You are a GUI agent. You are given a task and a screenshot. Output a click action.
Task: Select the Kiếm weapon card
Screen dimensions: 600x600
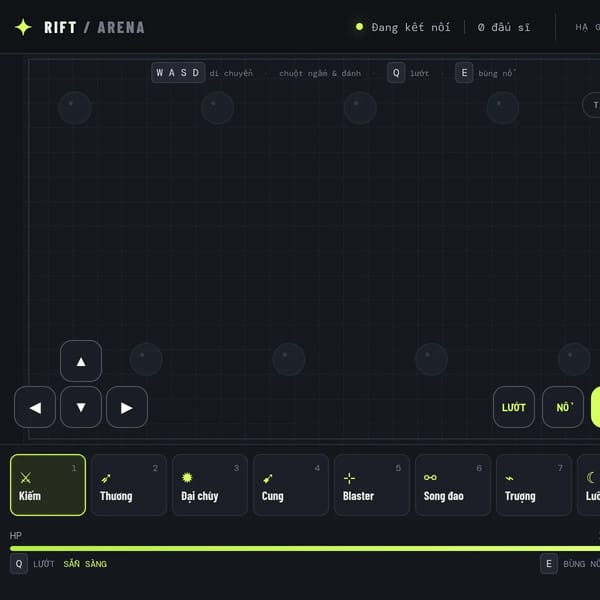tap(48, 485)
